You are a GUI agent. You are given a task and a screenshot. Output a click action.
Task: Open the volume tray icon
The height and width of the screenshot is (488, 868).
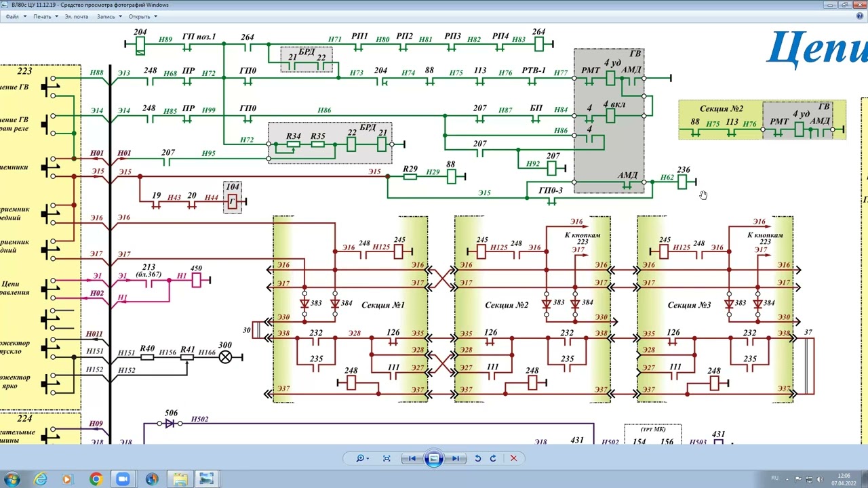point(821,479)
